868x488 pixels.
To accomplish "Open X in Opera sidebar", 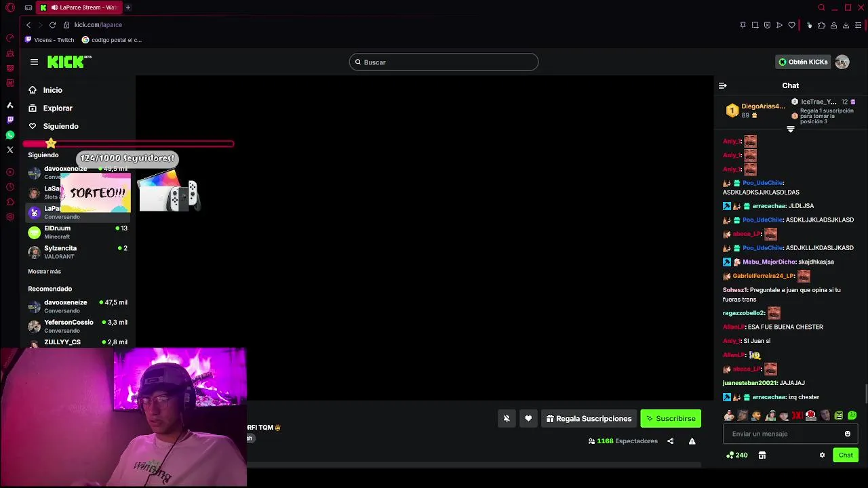I will pyautogui.click(x=10, y=150).
